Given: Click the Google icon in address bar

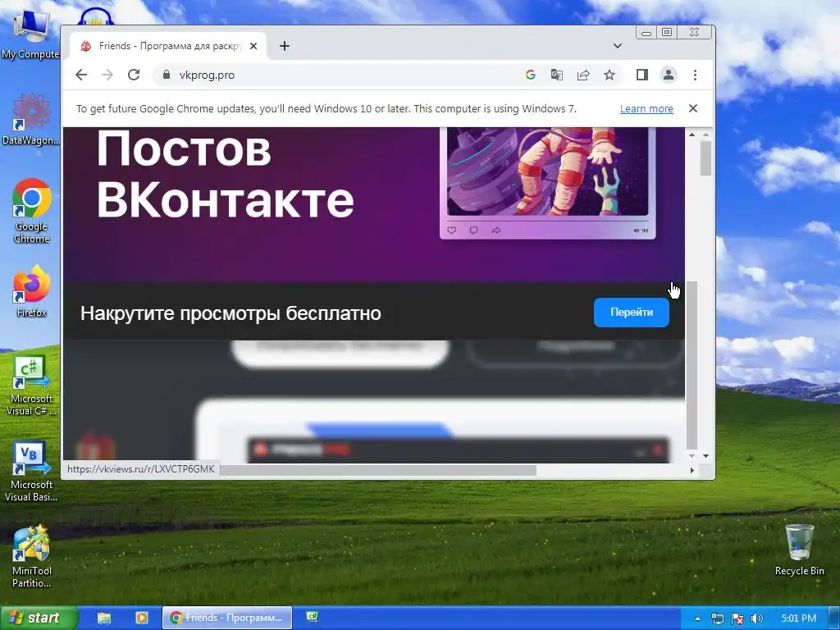Looking at the screenshot, I should (x=531, y=75).
